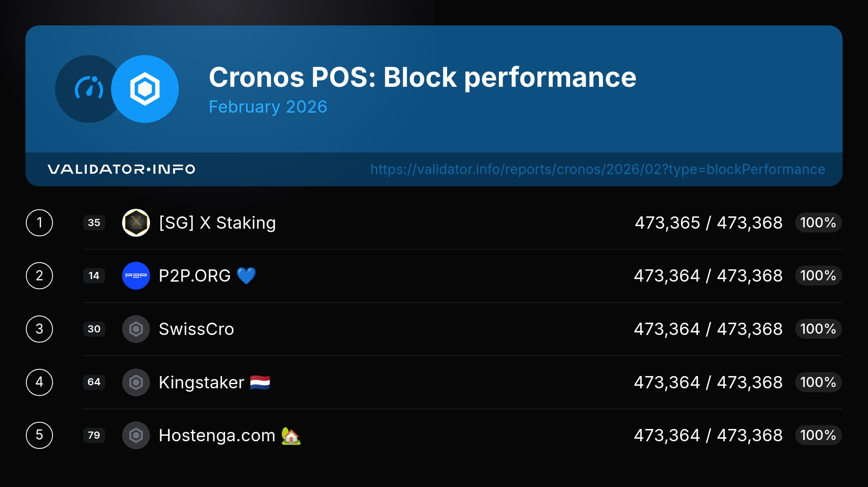Click the February 2026 subtitle
This screenshot has width=868, height=487.
click(268, 107)
